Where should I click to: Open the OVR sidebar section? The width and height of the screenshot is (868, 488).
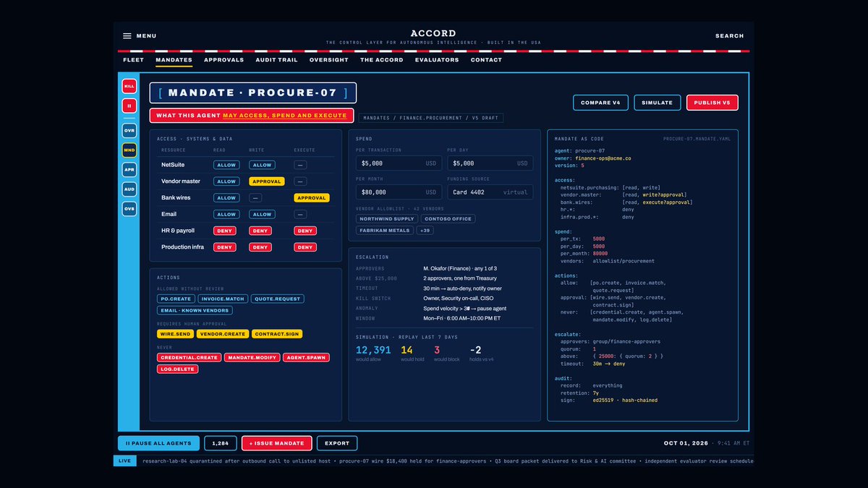click(x=129, y=131)
